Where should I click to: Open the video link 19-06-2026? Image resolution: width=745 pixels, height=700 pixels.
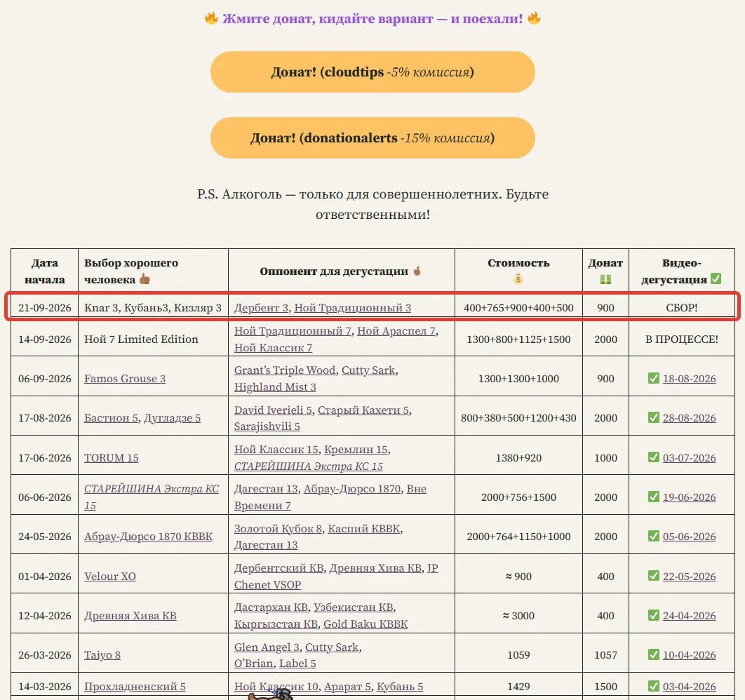[x=689, y=497]
